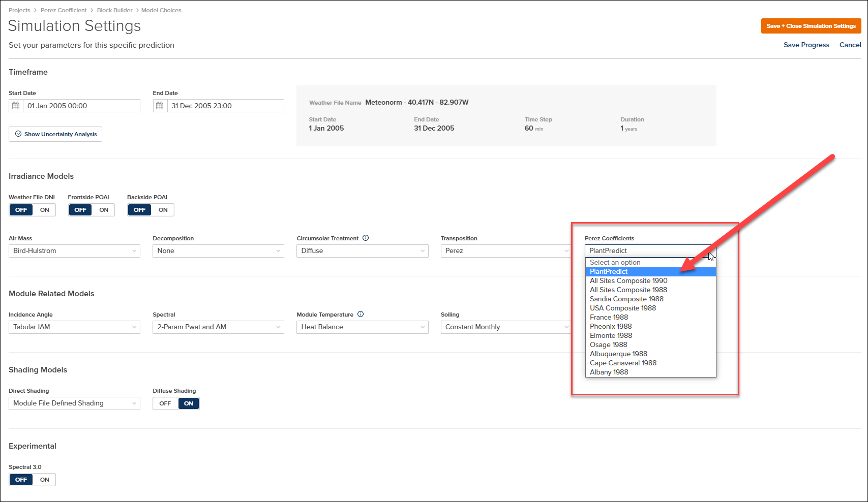Click the Cancel link
868x502 pixels.
coord(850,45)
